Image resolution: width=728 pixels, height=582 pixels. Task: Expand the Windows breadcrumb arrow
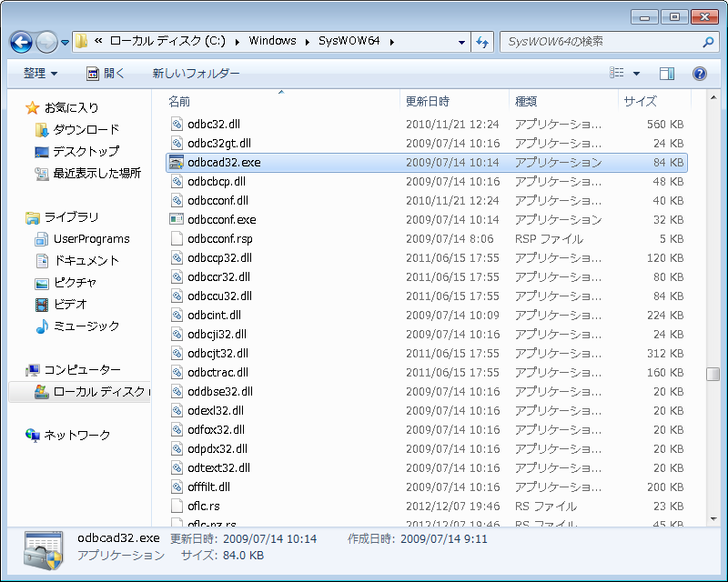point(307,42)
